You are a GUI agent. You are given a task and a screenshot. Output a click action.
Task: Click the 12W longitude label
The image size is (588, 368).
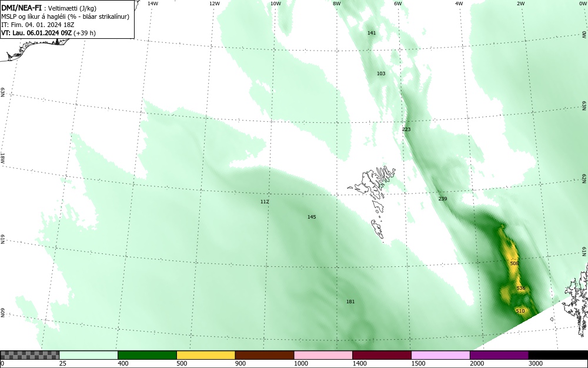tap(214, 4)
